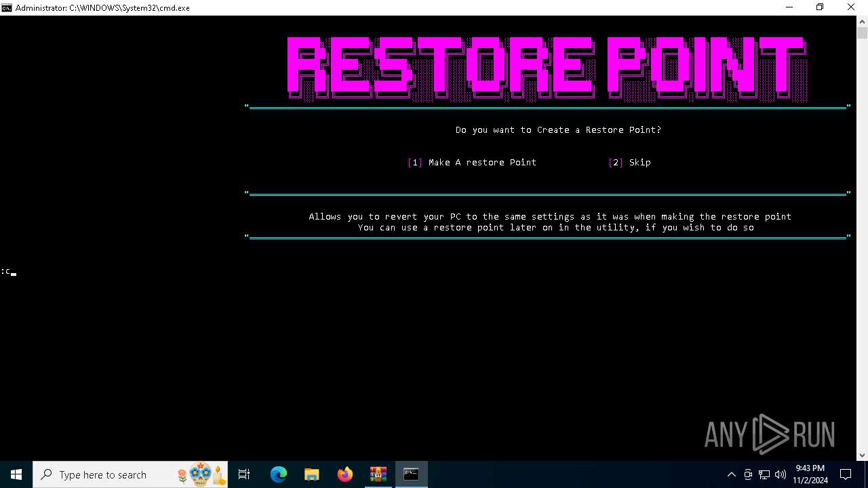Show hidden system tray icons

(731, 474)
